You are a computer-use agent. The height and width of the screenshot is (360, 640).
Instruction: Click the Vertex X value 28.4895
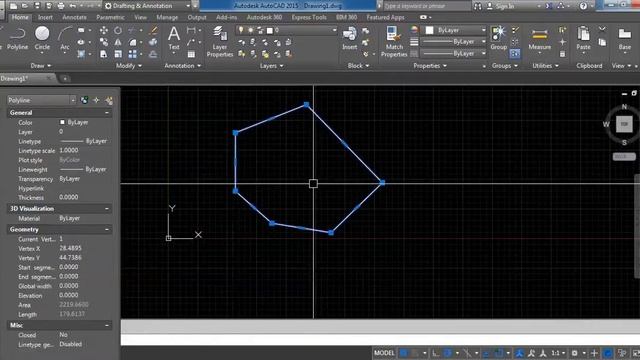coord(70,248)
